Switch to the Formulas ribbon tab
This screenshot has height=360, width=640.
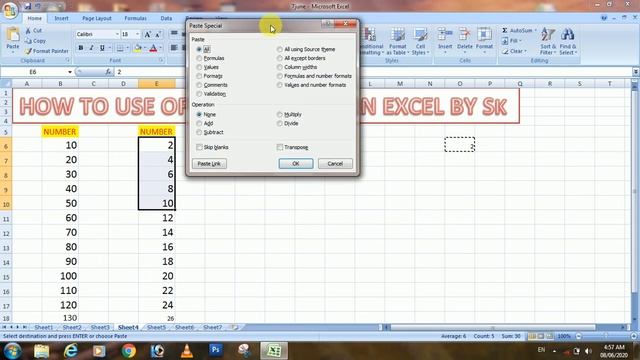pos(135,18)
